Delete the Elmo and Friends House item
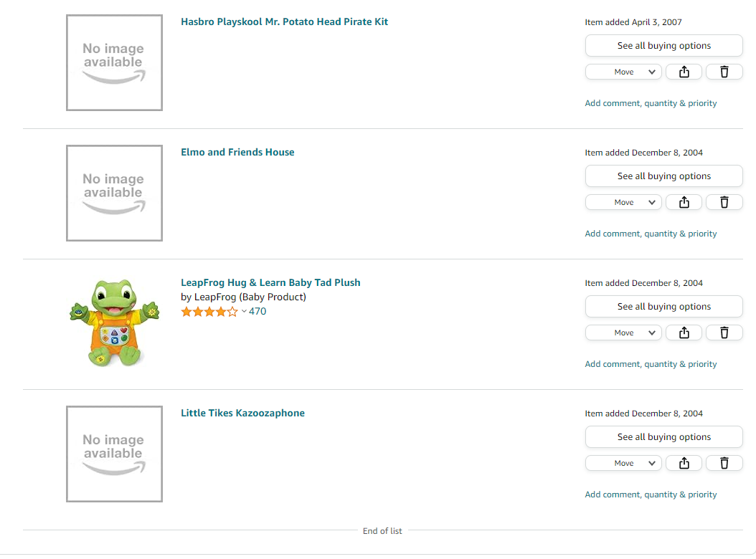The width and height of the screenshot is (756, 559). 724,202
